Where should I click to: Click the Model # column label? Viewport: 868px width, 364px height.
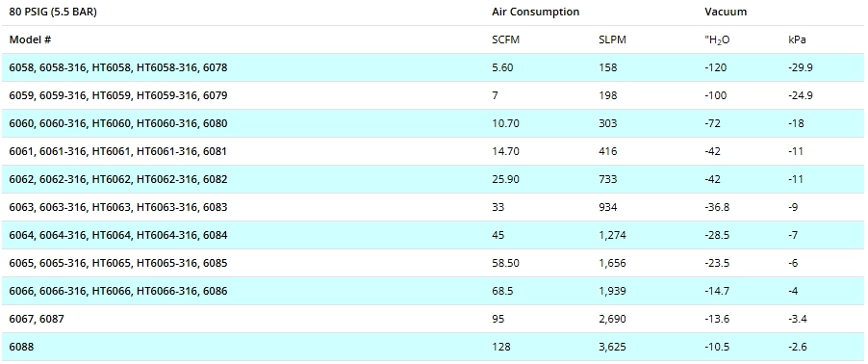(31, 39)
